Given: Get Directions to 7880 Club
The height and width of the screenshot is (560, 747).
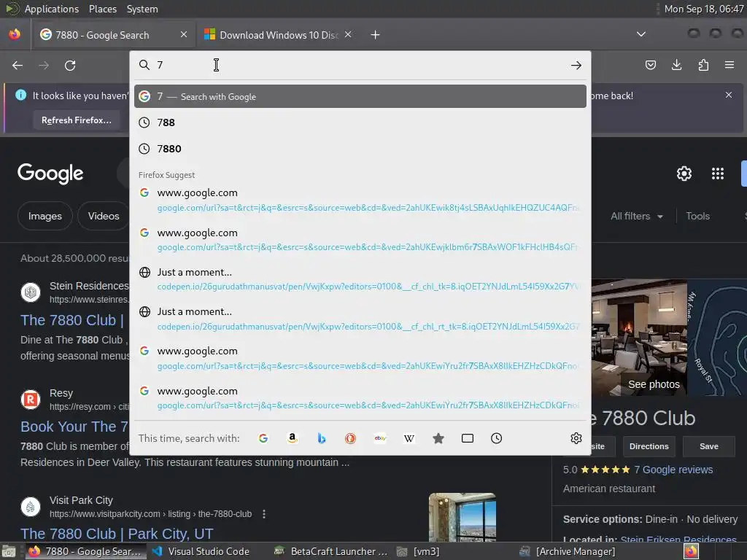Looking at the screenshot, I should [649, 447].
